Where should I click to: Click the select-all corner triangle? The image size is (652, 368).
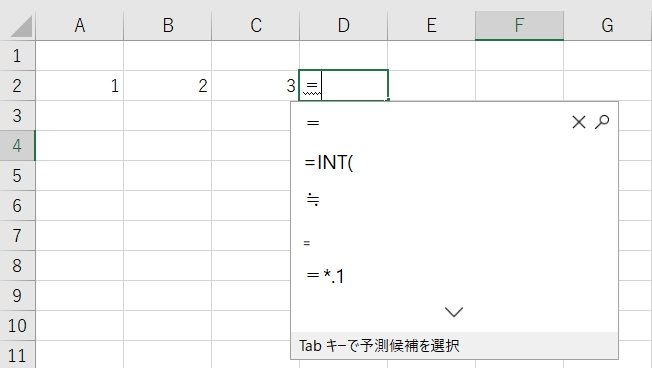(21, 27)
